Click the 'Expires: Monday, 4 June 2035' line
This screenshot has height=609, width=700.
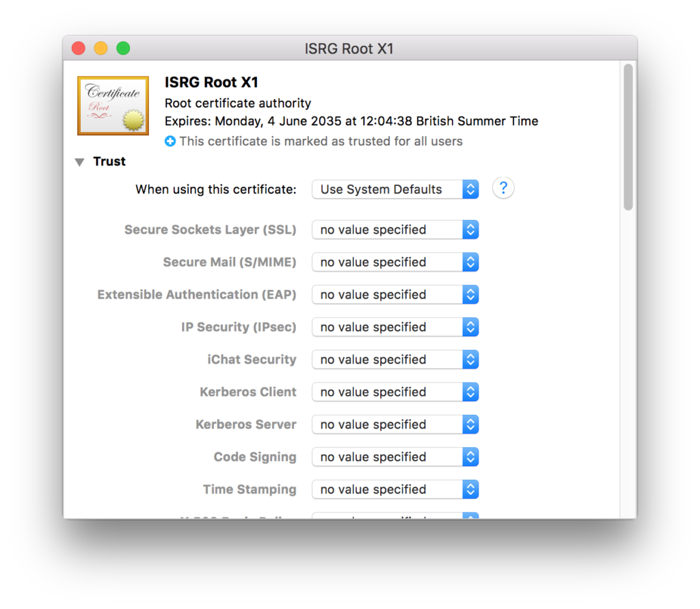(351, 121)
